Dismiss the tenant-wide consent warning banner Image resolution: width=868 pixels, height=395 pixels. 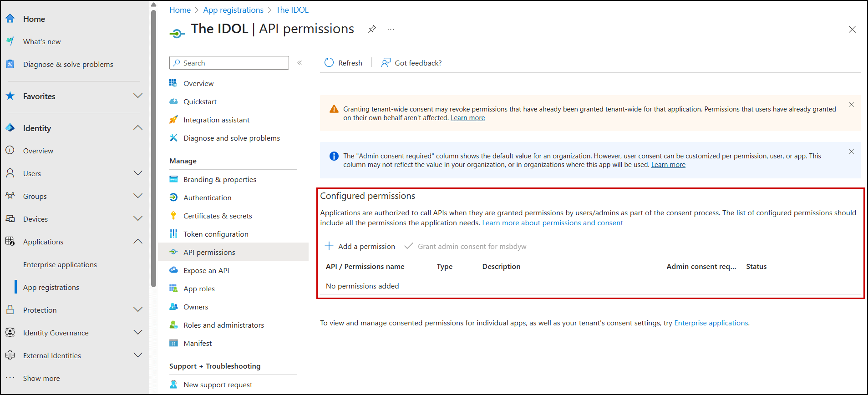coord(851,105)
